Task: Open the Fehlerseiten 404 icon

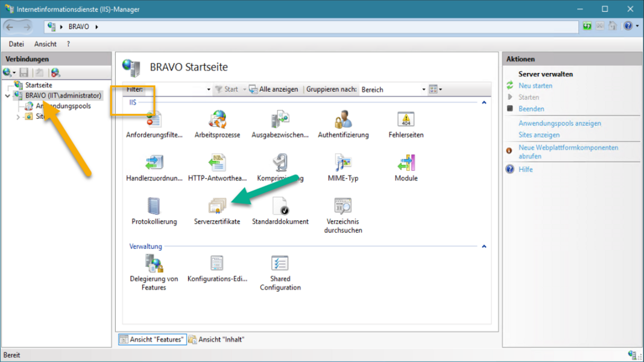Action: [406, 121]
